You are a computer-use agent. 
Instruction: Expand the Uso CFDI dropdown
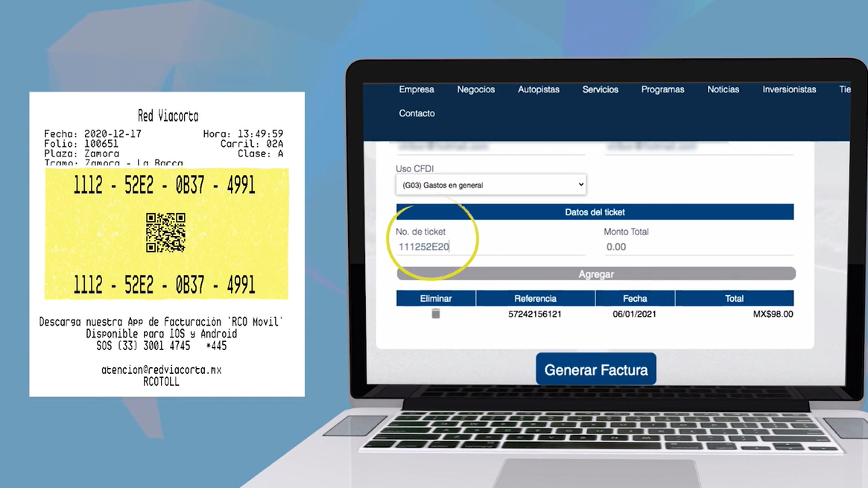point(491,185)
